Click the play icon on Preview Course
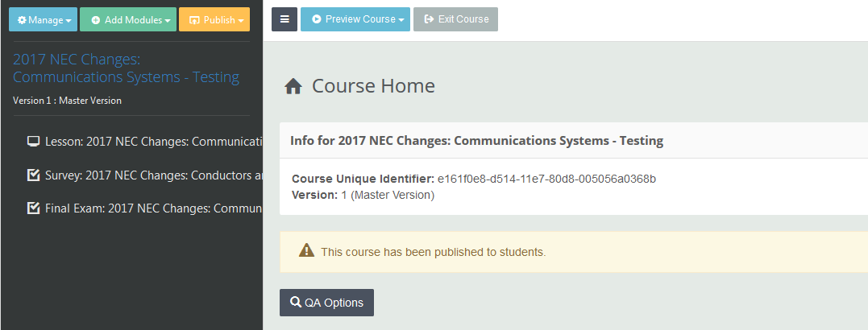Image resolution: width=868 pixels, height=330 pixels. click(317, 19)
